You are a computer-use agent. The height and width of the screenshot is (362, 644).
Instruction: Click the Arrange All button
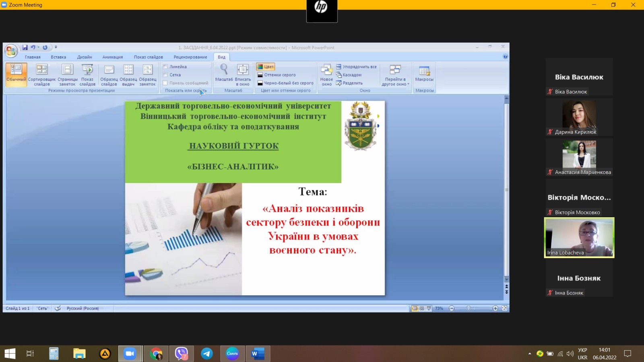pos(356,67)
